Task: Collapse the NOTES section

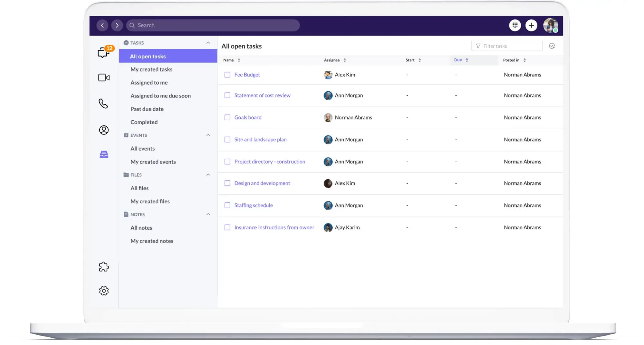Action: click(208, 214)
